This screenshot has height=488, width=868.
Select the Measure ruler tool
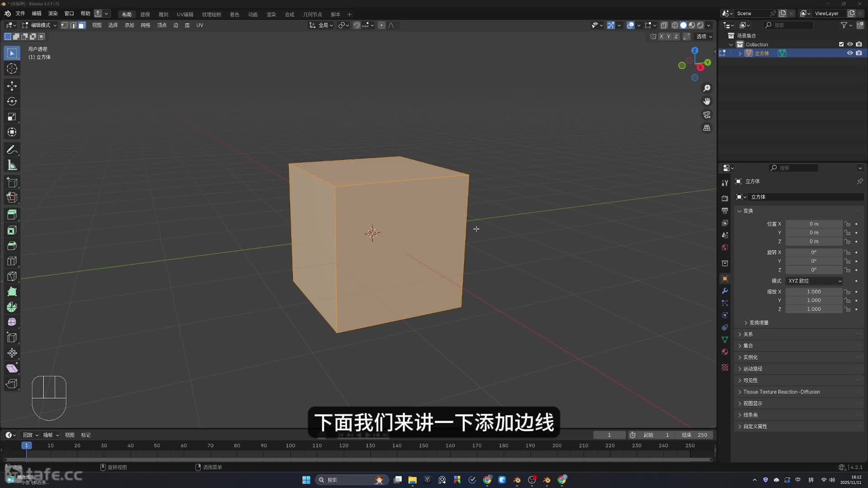12,165
